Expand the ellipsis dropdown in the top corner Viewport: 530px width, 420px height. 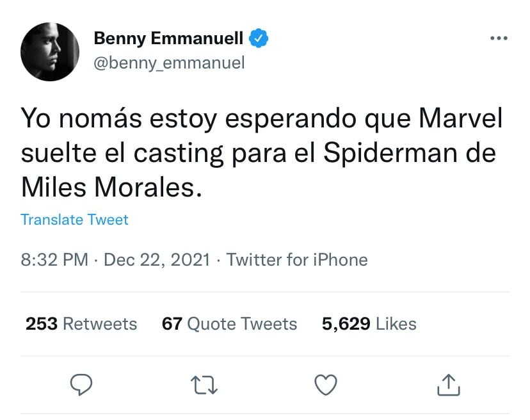[498, 37]
